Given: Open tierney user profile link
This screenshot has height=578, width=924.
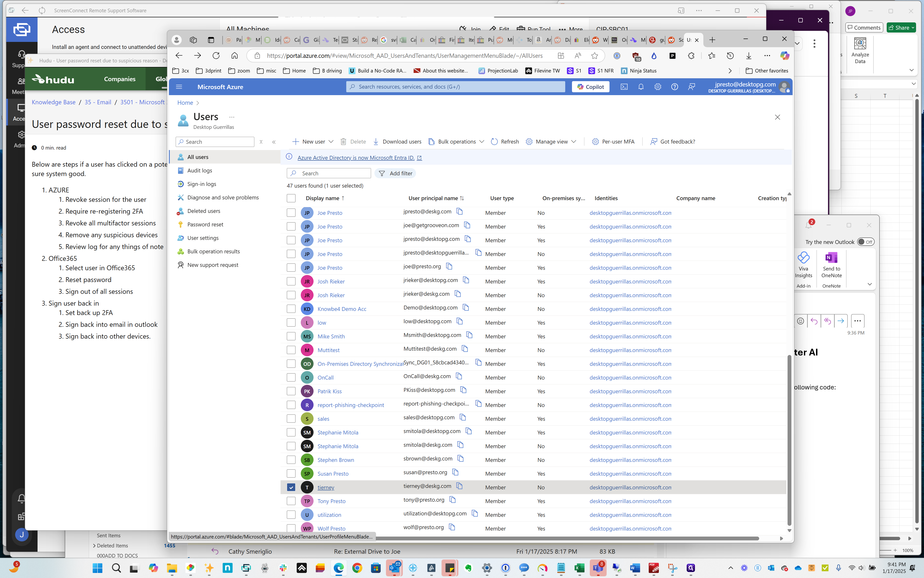Looking at the screenshot, I should 326,487.
